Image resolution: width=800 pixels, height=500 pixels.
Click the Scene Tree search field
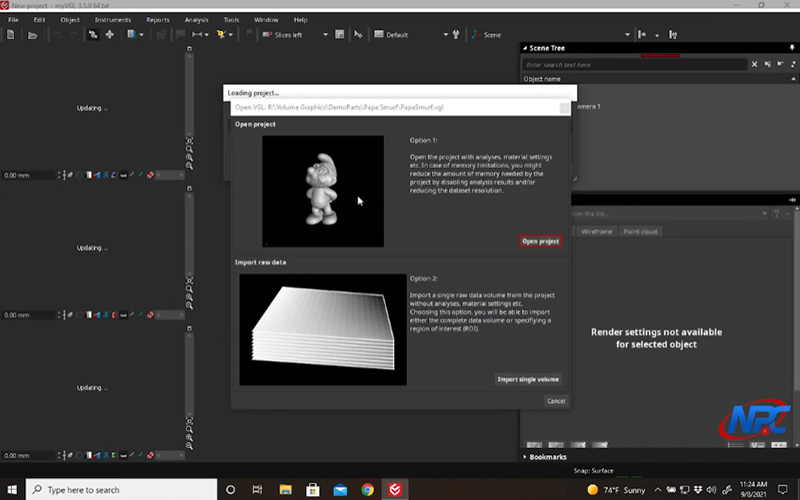pos(635,64)
